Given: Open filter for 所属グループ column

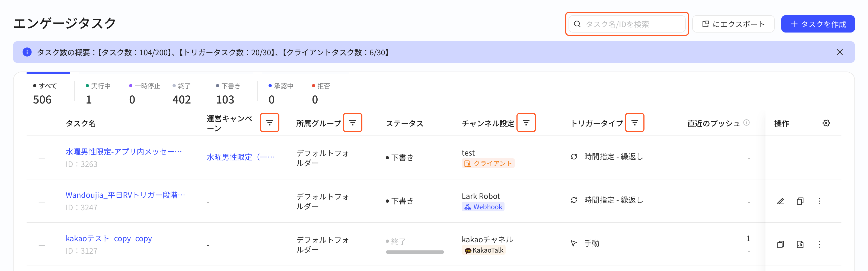Looking at the screenshot, I should [352, 123].
